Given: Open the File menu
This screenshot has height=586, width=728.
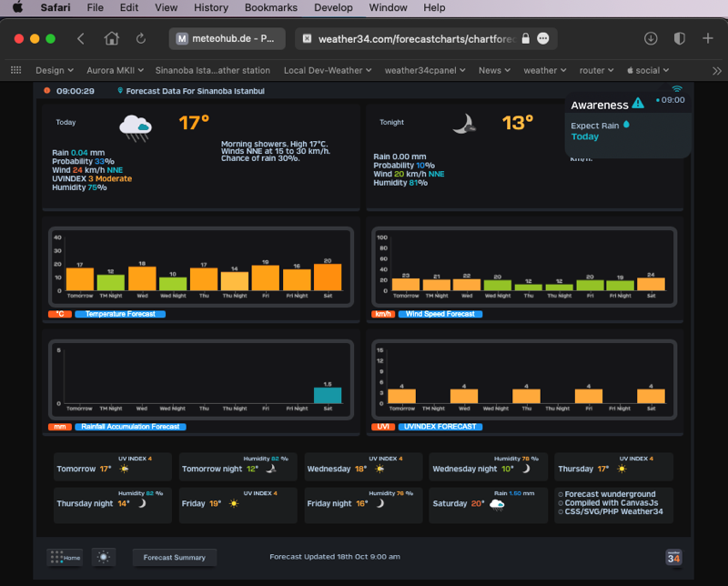Looking at the screenshot, I should [96, 7].
